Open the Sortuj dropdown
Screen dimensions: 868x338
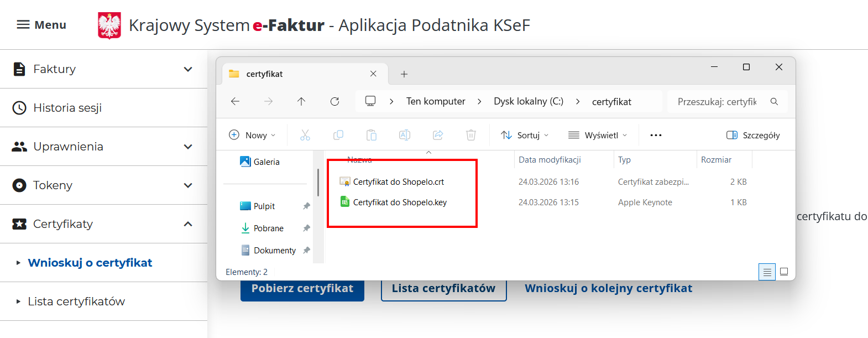(x=525, y=135)
